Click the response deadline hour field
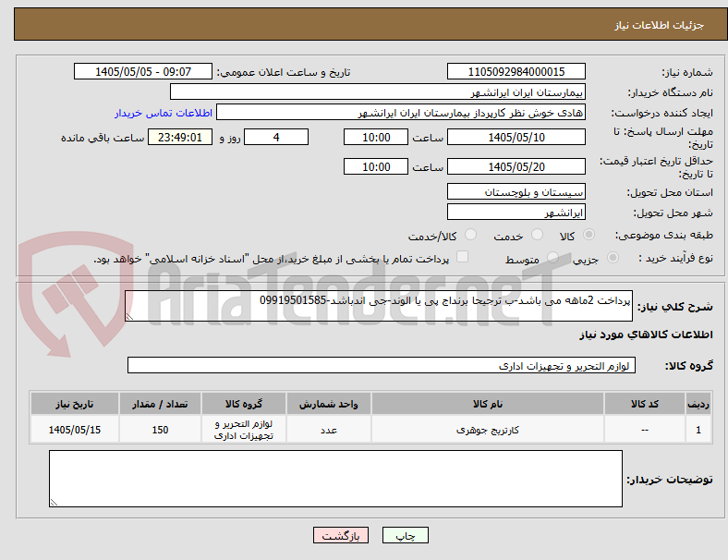This screenshot has height=560, width=728. click(376, 137)
